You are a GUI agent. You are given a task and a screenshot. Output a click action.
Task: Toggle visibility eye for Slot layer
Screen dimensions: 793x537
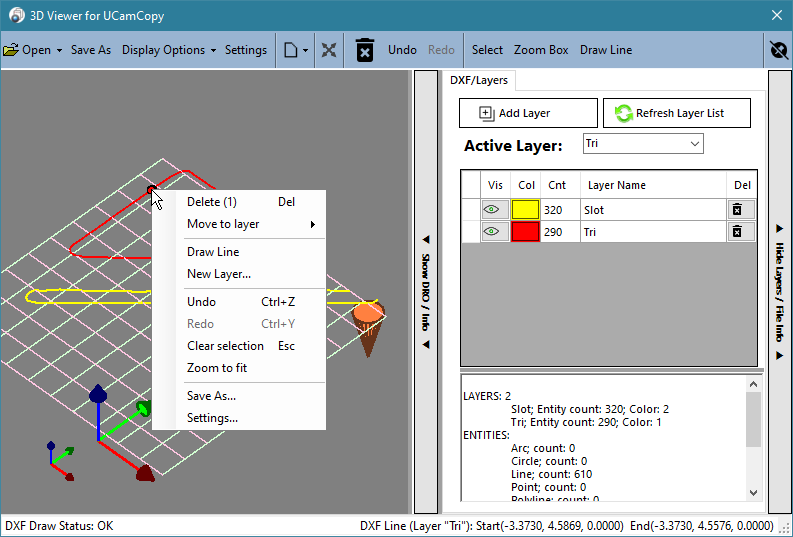tap(495, 209)
